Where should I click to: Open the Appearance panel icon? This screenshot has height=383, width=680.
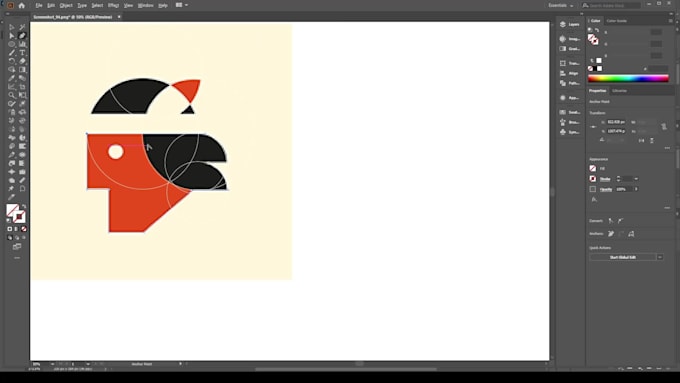point(563,98)
